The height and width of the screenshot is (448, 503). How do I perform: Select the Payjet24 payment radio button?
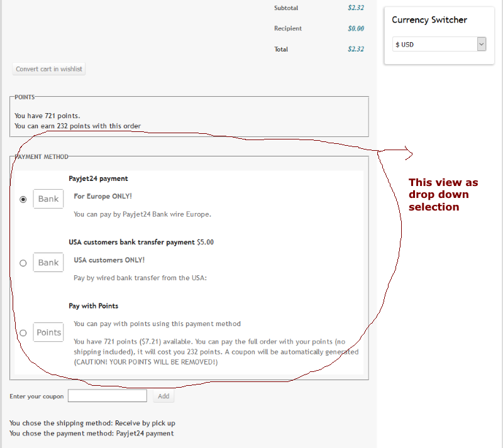point(23,199)
